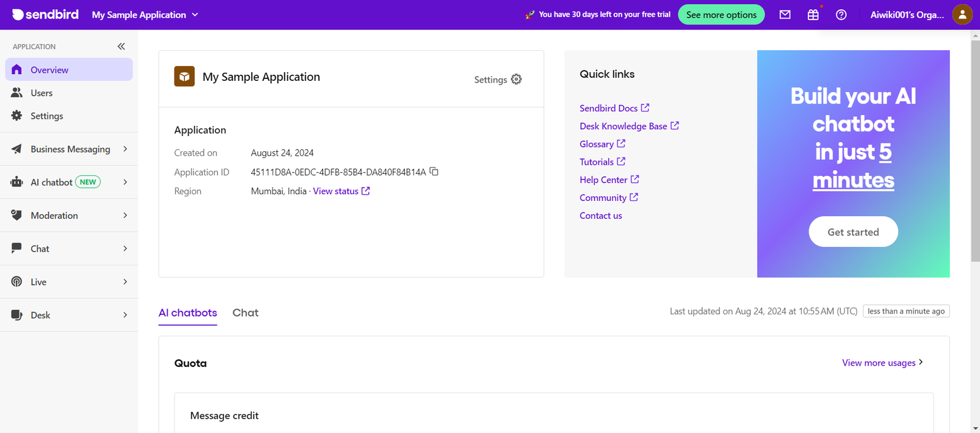Click the 'Message credit' heading
The image size is (980, 433).
(x=224, y=415)
